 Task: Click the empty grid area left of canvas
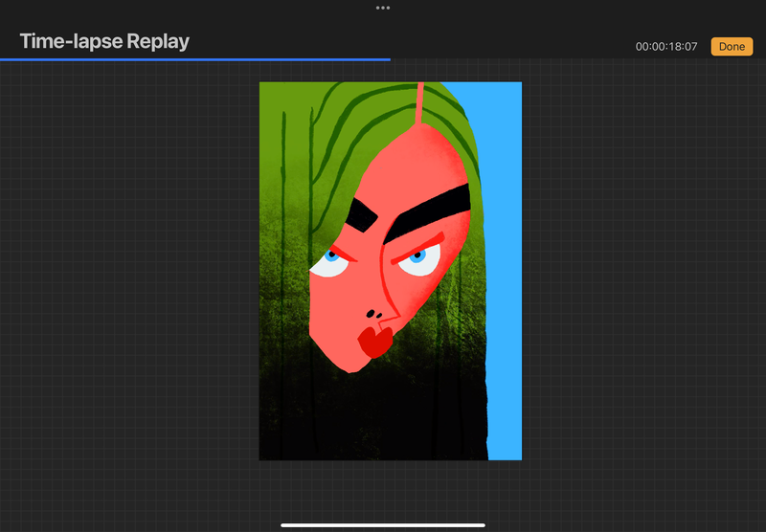(x=129, y=287)
